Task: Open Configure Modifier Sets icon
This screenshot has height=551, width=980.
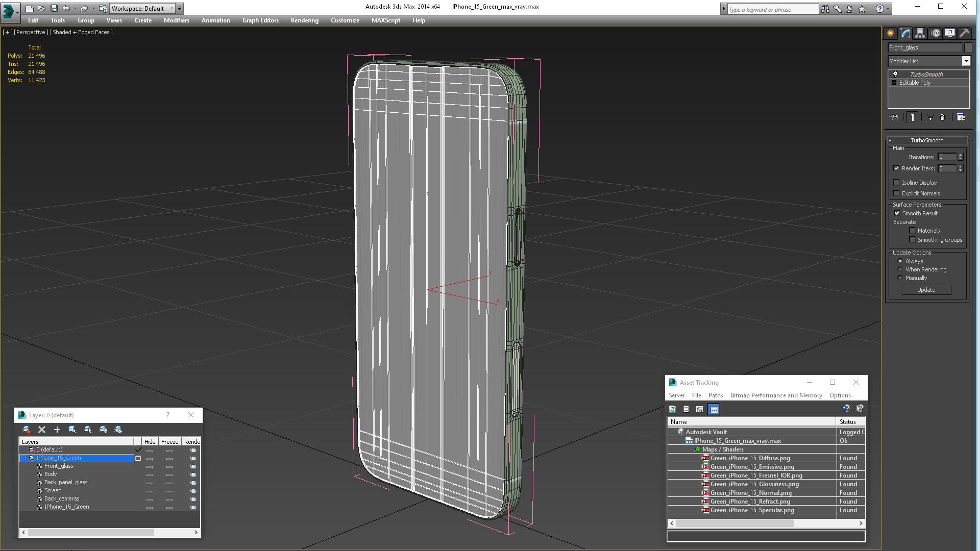Action: 961,117
